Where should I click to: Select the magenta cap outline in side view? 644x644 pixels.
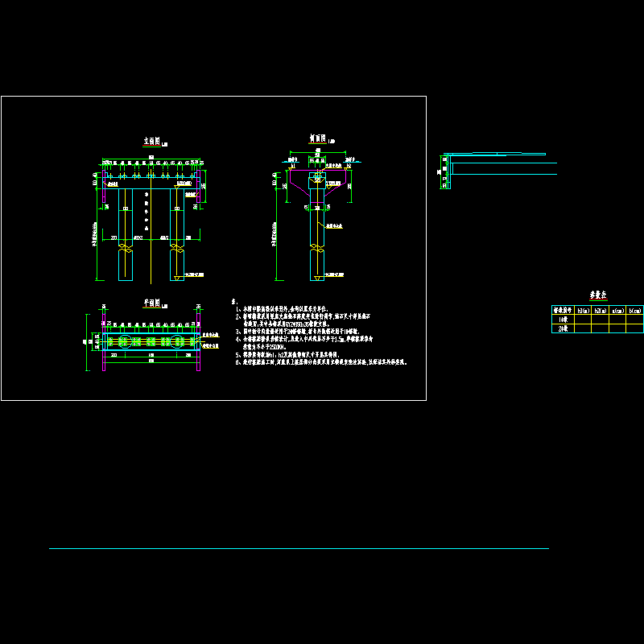[x=318, y=185]
